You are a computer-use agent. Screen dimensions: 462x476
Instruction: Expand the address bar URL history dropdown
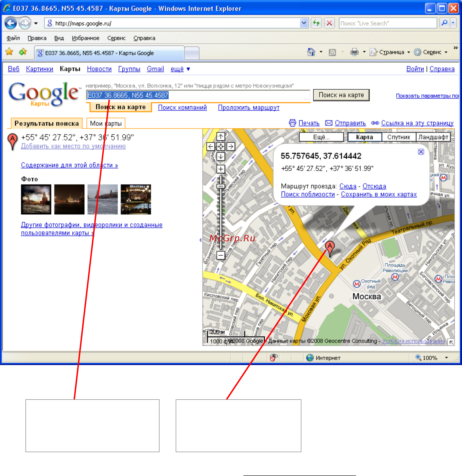[304, 23]
